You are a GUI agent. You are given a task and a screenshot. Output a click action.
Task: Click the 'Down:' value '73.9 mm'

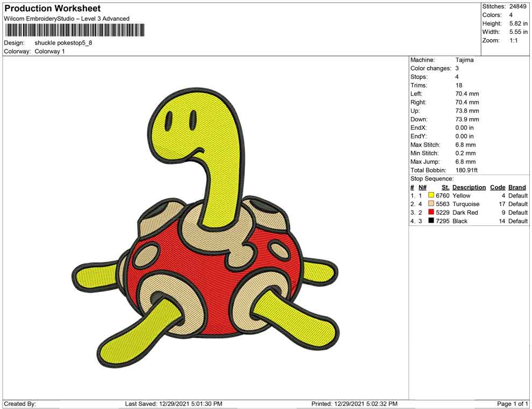467,119
